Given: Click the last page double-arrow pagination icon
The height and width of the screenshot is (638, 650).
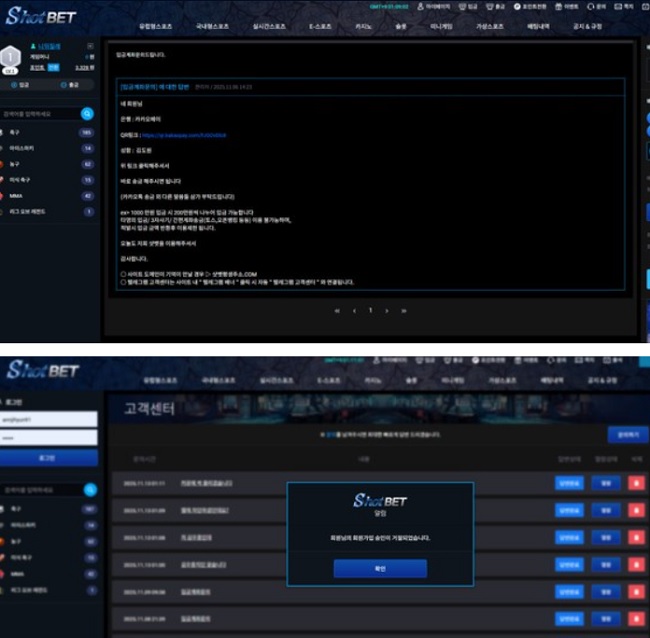Looking at the screenshot, I should click(x=403, y=311).
